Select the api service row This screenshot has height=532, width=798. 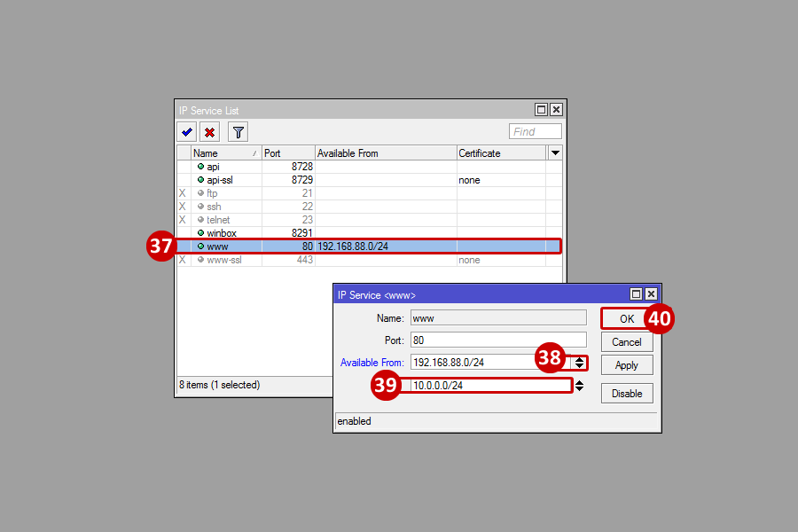(x=370, y=167)
